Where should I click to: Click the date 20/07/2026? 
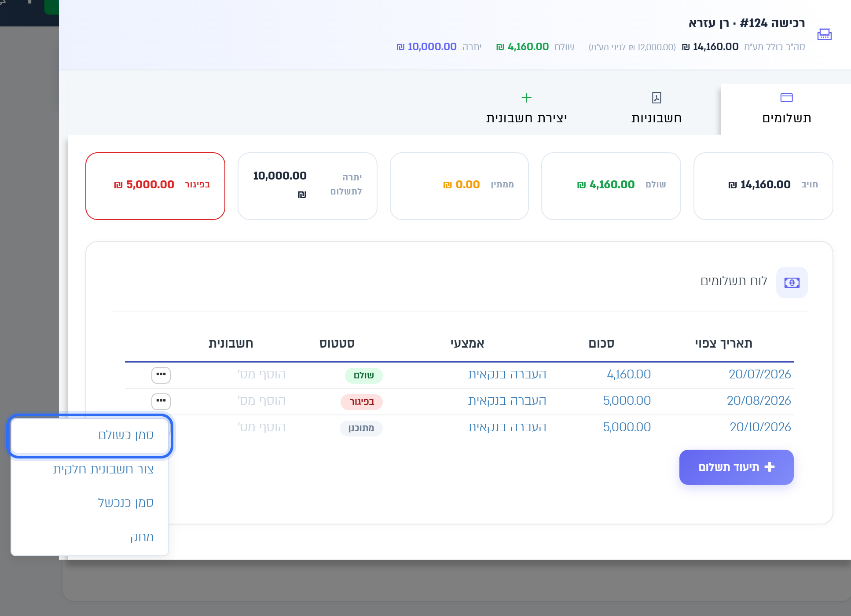[x=760, y=374]
